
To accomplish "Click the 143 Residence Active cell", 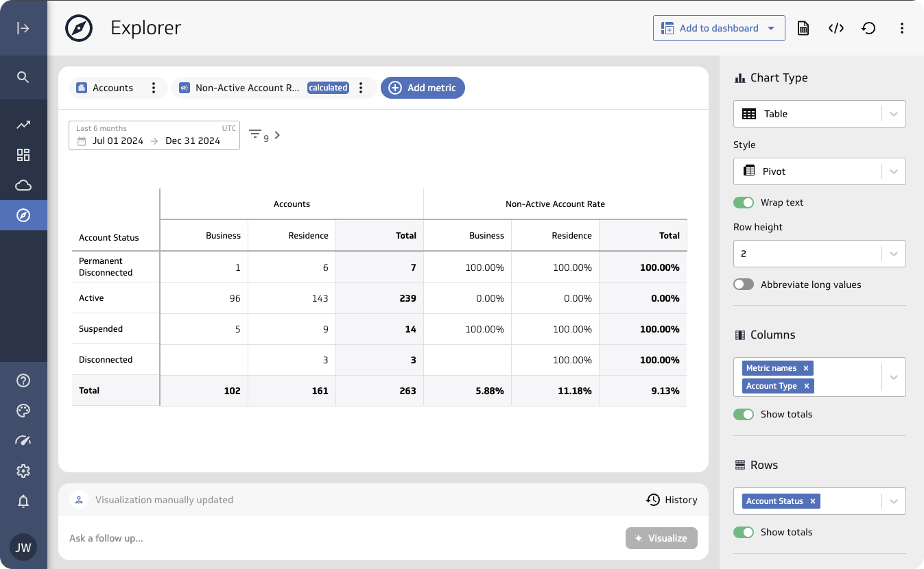I will click(292, 298).
